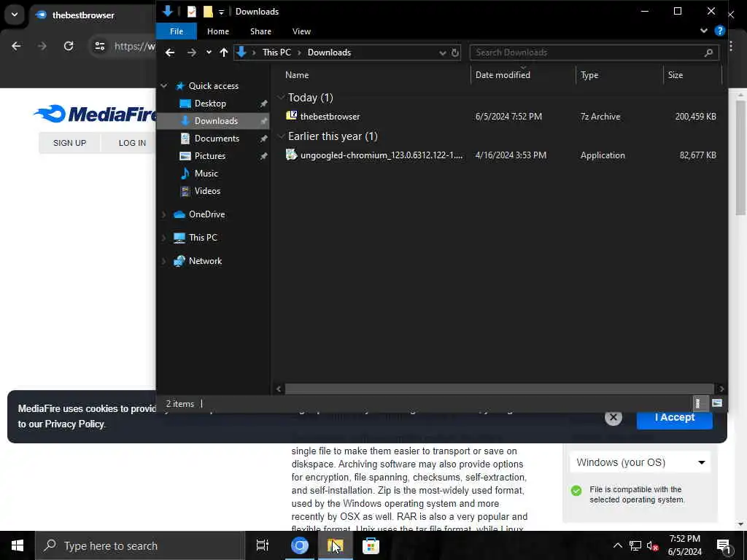
Task: Click Downloads in address breadcrumb
Action: tap(329, 52)
